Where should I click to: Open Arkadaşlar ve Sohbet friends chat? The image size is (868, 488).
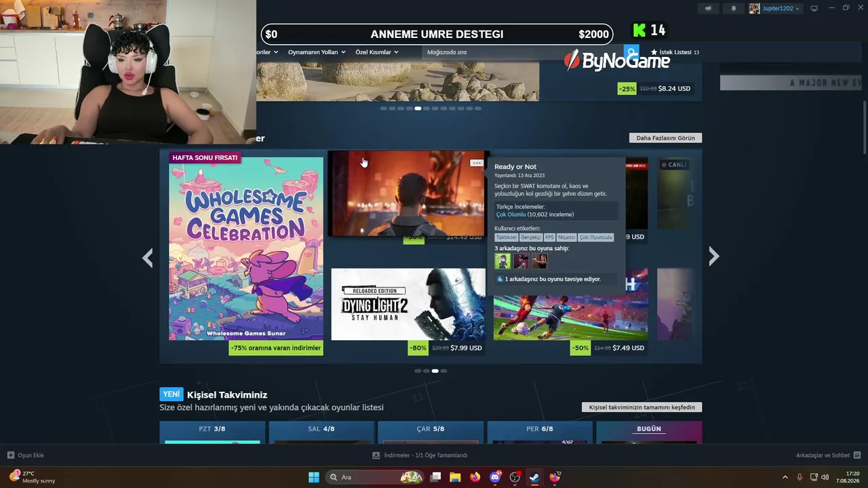coord(828,455)
